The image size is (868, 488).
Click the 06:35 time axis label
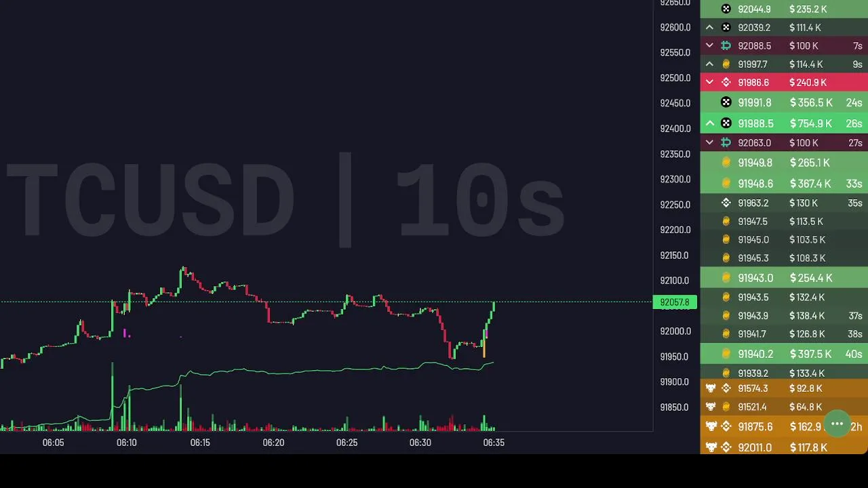(494, 443)
